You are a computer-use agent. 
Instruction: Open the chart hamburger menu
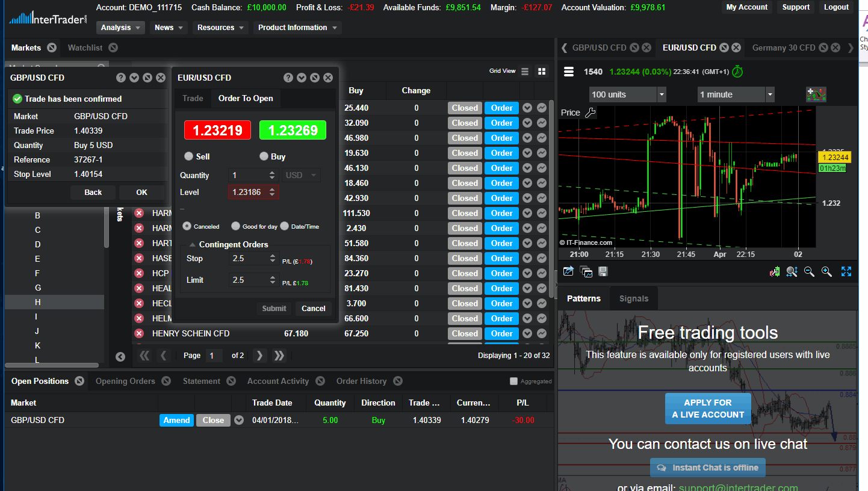(x=568, y=72)
